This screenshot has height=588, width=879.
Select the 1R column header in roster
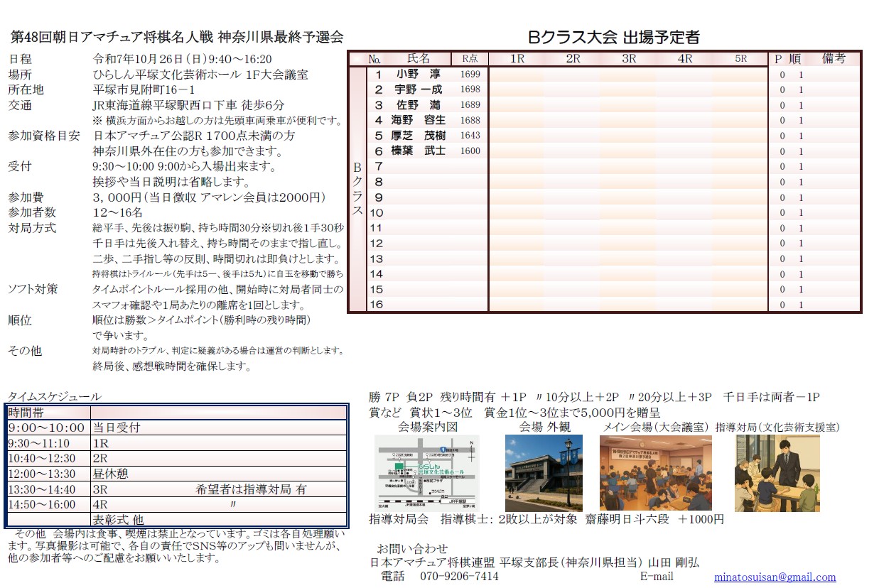click(x=517, y=59)
